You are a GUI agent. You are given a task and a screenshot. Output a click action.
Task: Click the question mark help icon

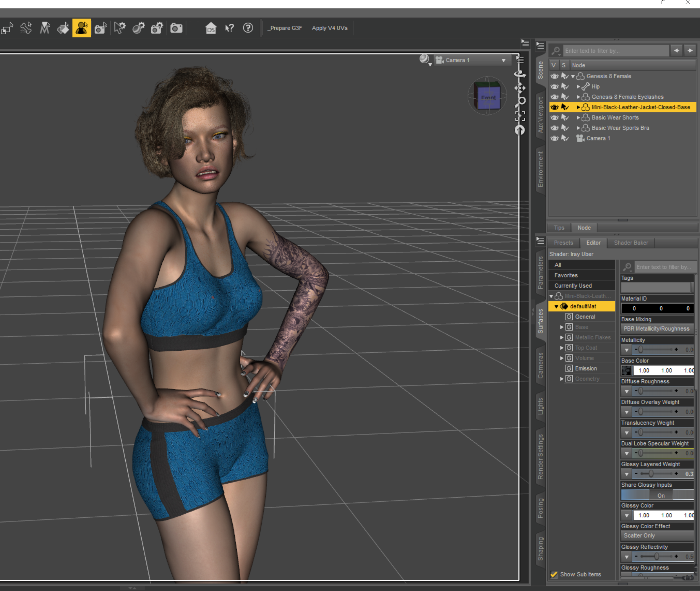(x=248, y=28)
